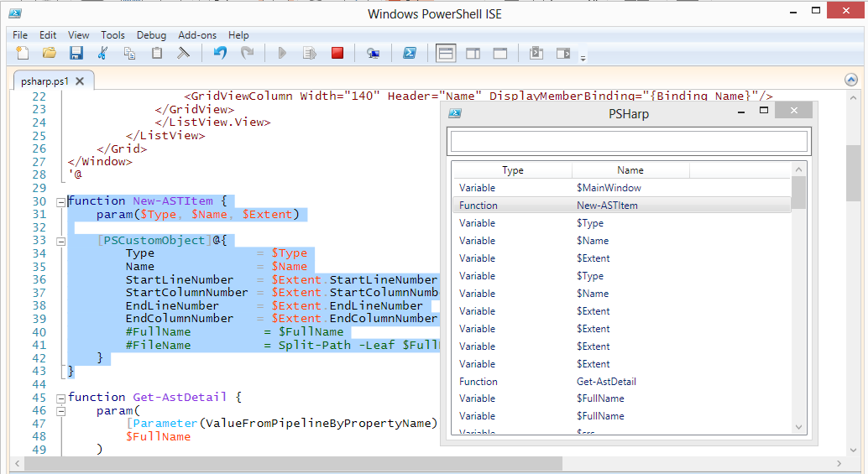Click editor vertical scroll down arrow

(853, 451)
